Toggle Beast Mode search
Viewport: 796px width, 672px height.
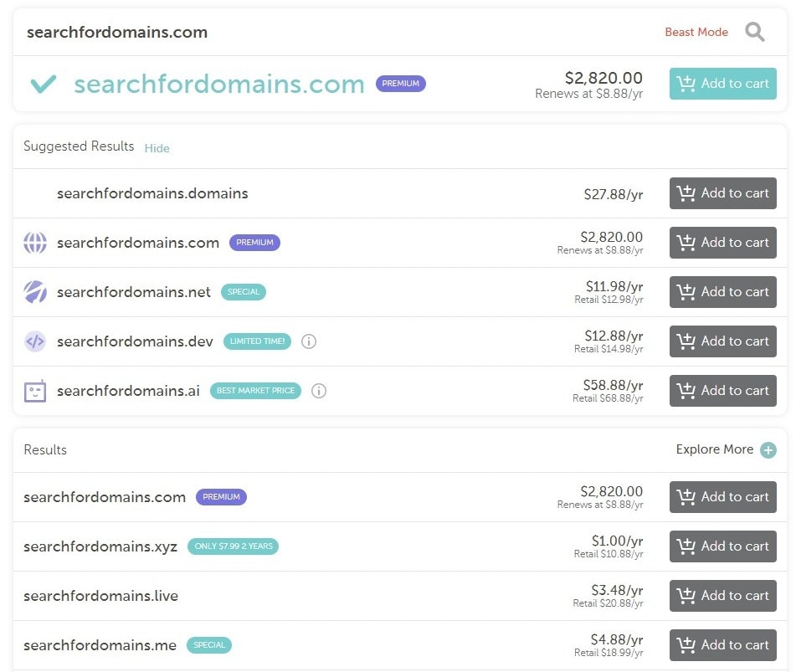(x=696, y=32)
